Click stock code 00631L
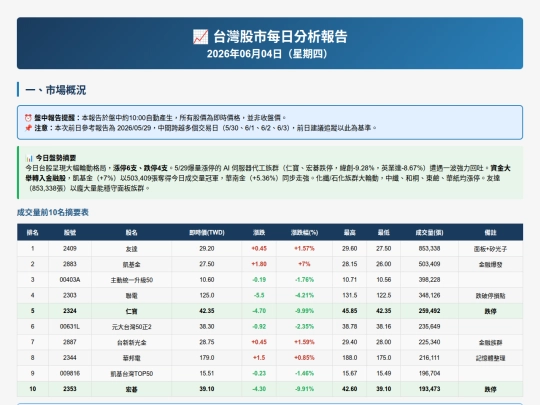Image resolution: width=540 pixels, height=405 pixels. tap(70, 326)
